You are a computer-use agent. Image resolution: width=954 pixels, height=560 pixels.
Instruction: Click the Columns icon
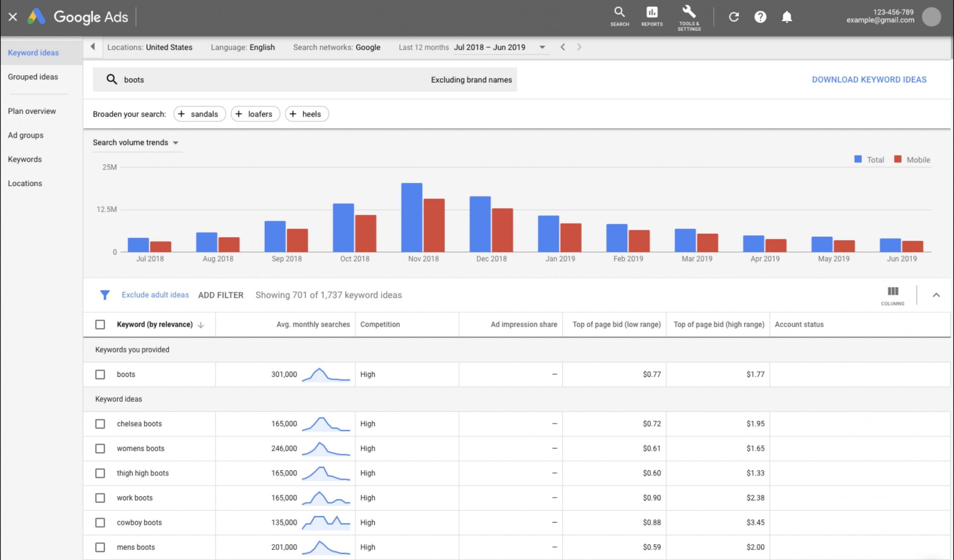pyautogui.click(x=892, y=295)
